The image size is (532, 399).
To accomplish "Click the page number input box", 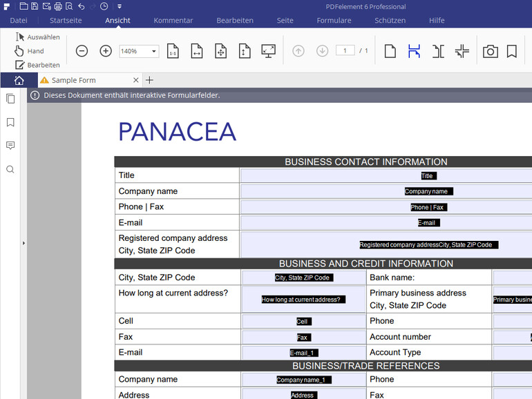I will point(345,50).
